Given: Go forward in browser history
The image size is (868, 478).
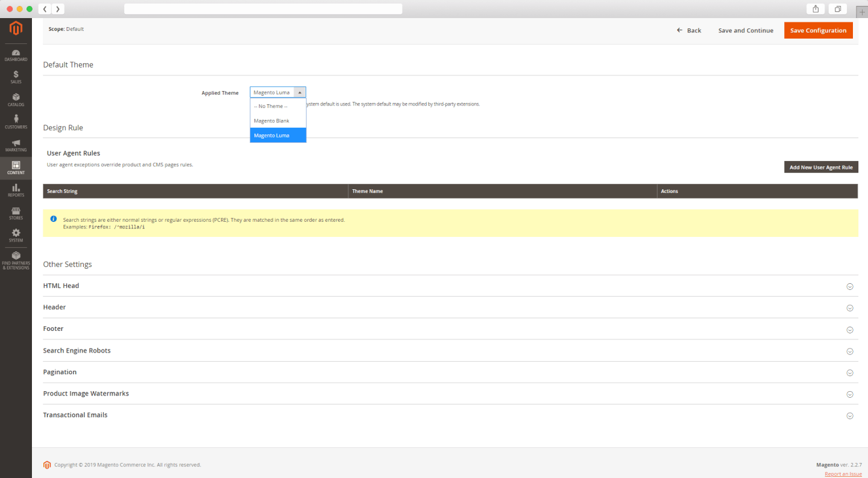Looking at the screenshot, I should pyautogui.click(x=58, y=9).
